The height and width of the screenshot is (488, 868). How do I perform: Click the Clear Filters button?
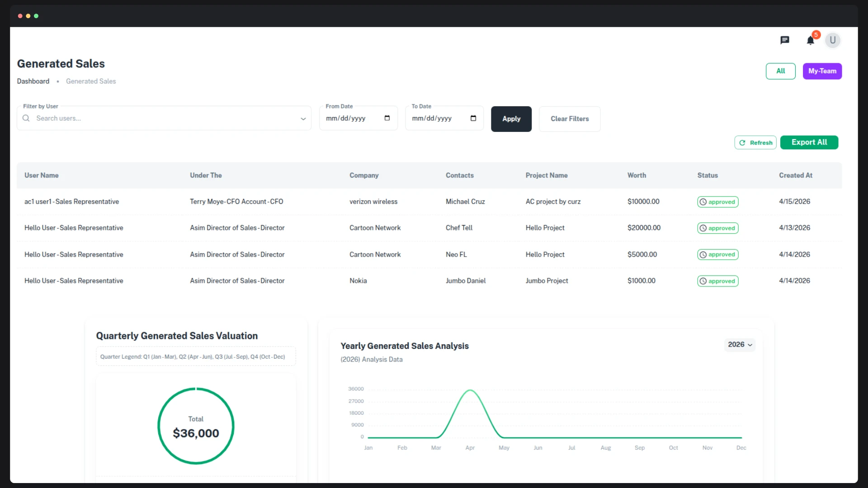(x=570, y=119)
